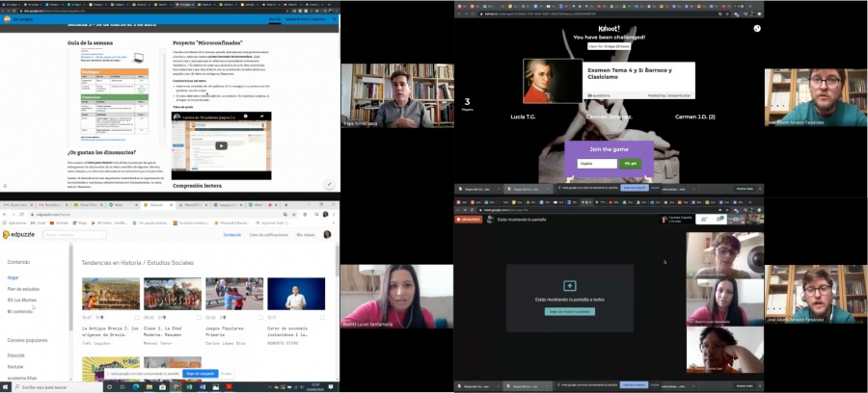Click OK, go! to join the Kahoot
868x393 pixels.
[631, 164]
